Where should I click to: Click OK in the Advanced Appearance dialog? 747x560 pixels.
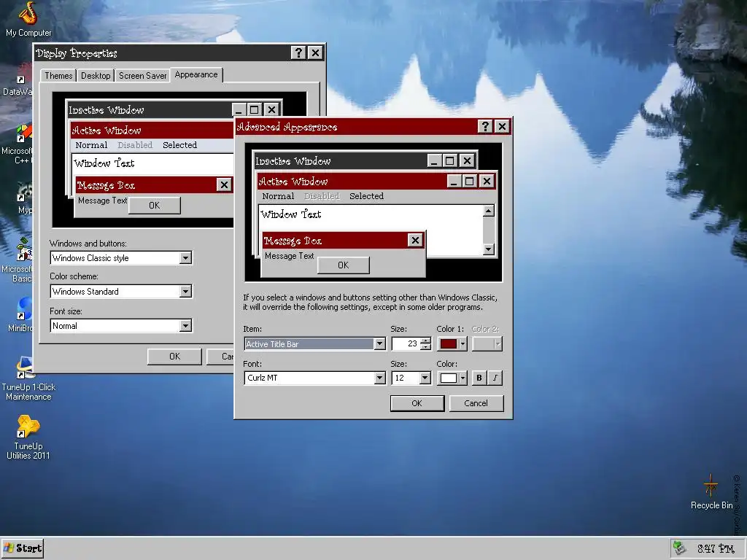[417, 403]
